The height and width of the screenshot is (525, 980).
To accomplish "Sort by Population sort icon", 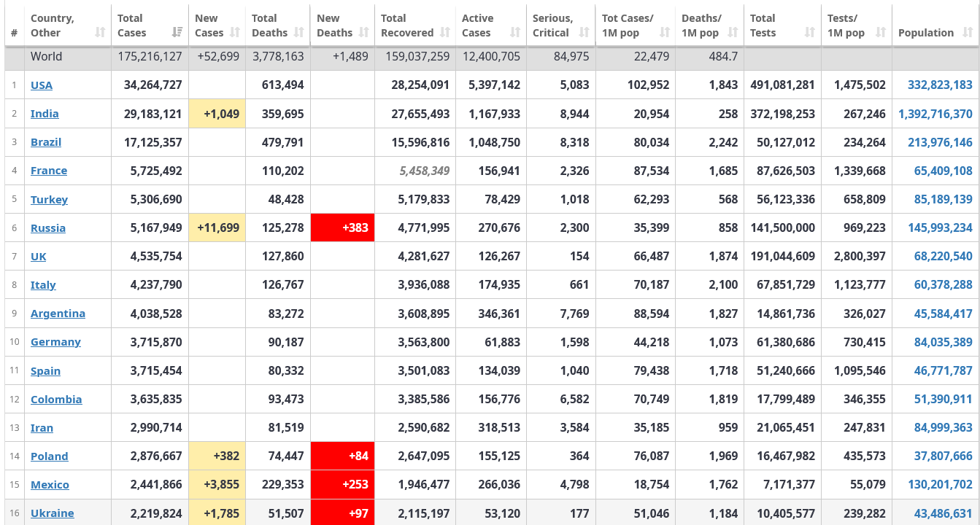I will point(968,33).
